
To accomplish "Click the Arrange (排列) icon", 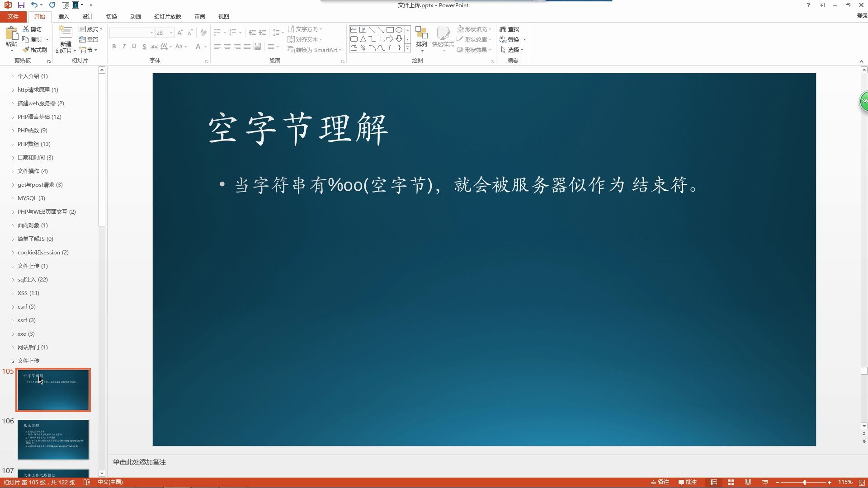I will [x=421, y=36].
